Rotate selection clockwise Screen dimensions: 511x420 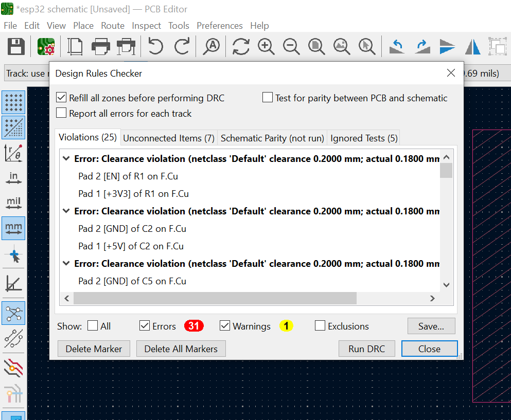pos(422,46)
